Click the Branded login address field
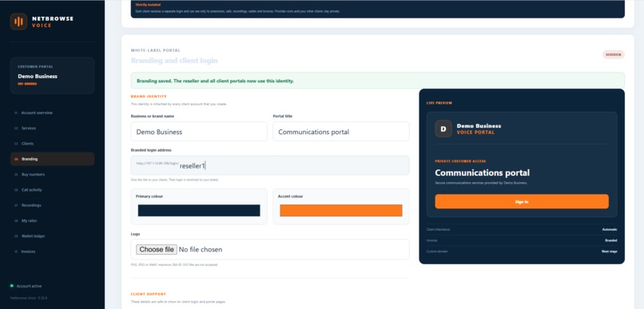644x309 pixels. tap(270, 165)
